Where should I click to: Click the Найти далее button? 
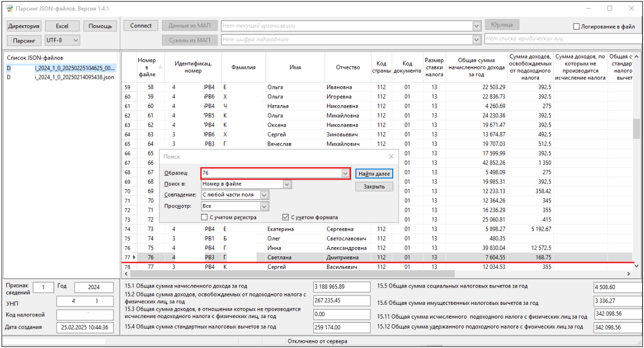point(374,173)
